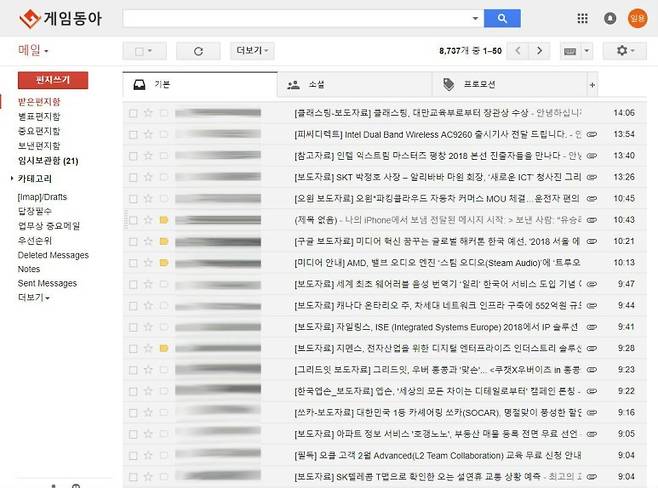Image resolution: width=658 pixels, height=488 pixels.
Task: Open the Sent Messages label
Action: [47, 283]
